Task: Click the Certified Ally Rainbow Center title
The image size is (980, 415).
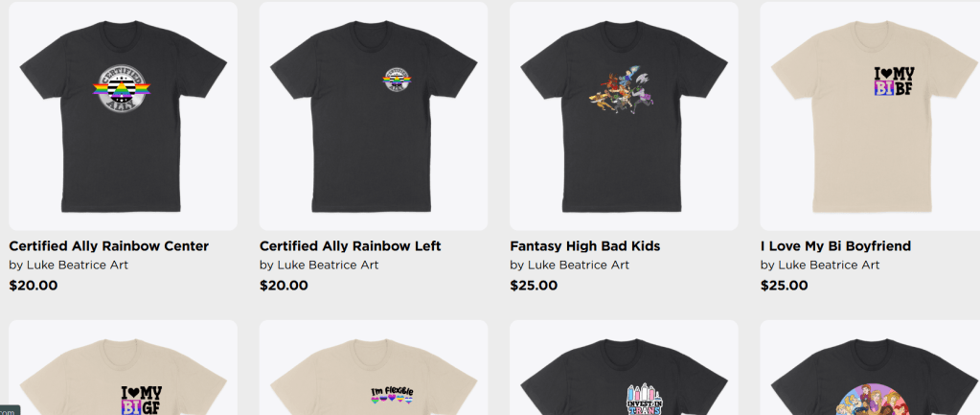Action: 109,246
